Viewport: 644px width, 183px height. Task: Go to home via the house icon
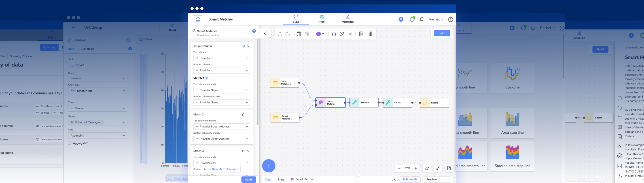tap(198, 19)
